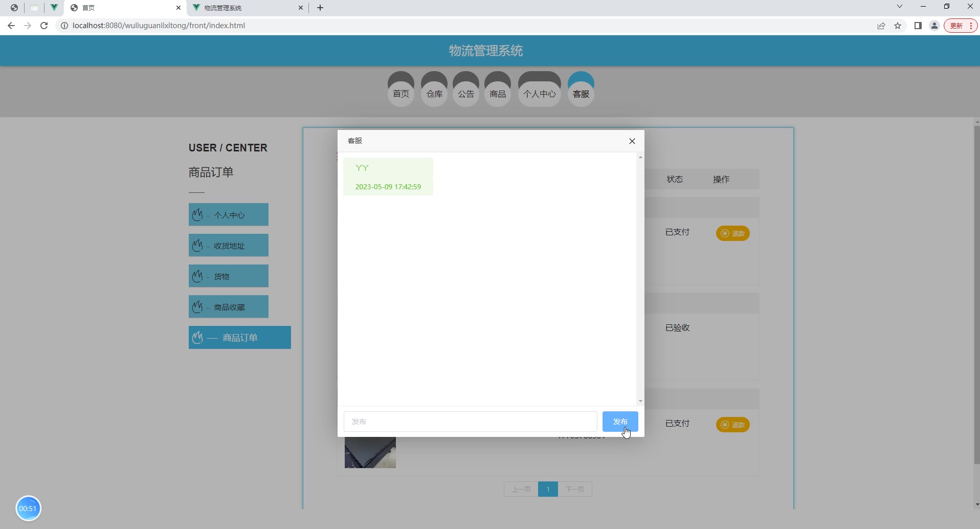Viewport: 980px width, 529px height.
Task: Go forward in browser history
Action: [28, 26]
